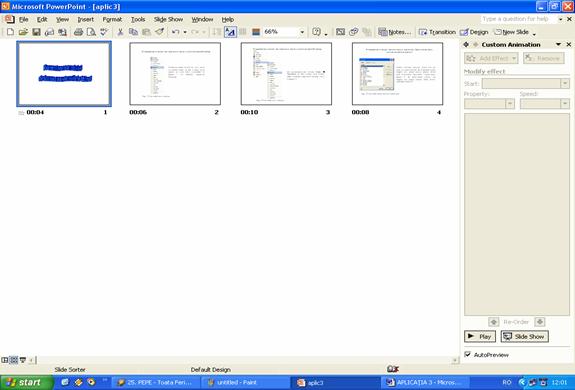Open the Slide Show menu

(168, 19)
